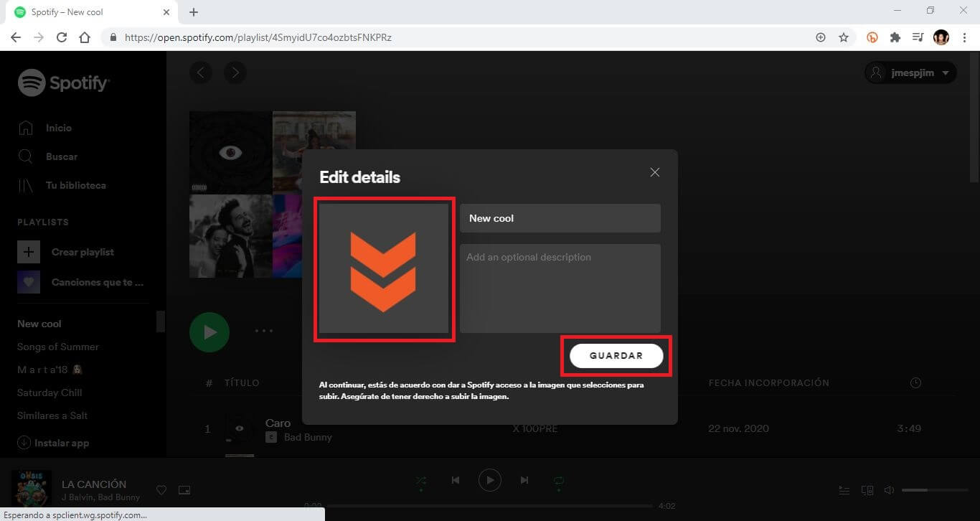Close the Spotify – New cool tab

[166, 12]
